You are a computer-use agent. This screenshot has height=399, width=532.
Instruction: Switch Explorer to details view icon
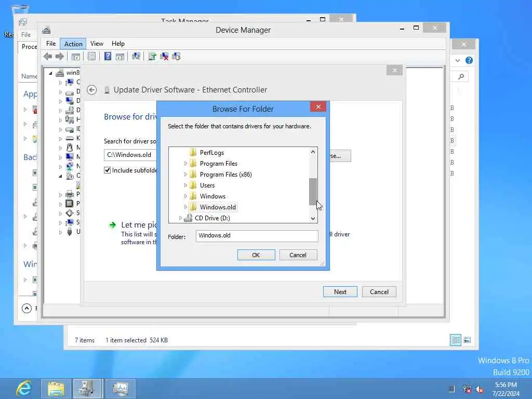[x=455, y=340]
